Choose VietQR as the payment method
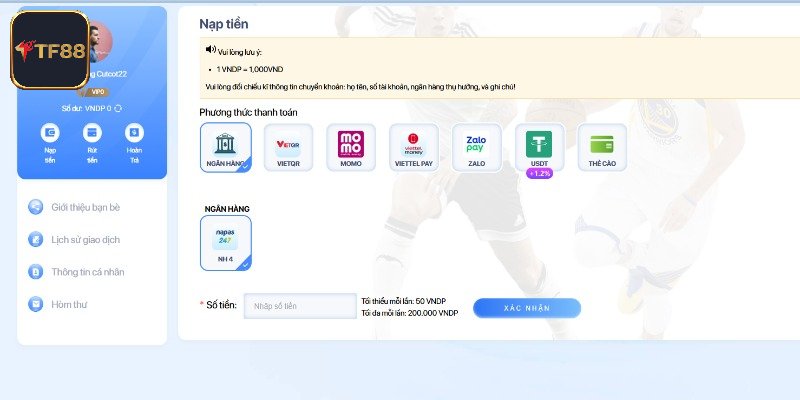This screenshot has height=400, width=800. [288, 147]
